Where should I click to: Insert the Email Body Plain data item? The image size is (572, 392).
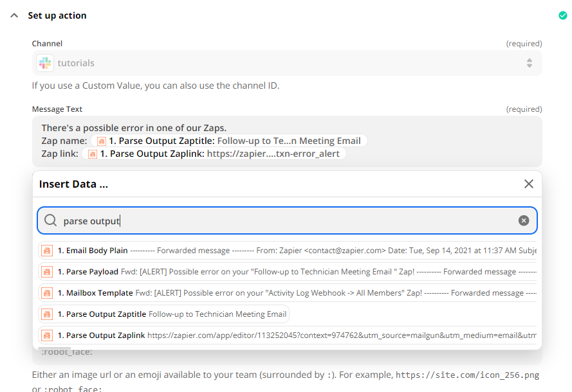288,251
